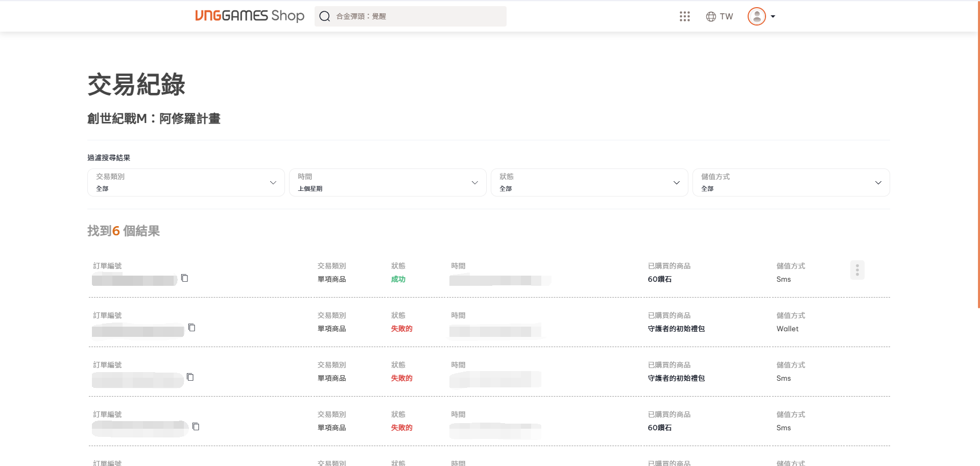Click the TW region selector
Screen dimensions: 980x466
[x=726, y=16]
